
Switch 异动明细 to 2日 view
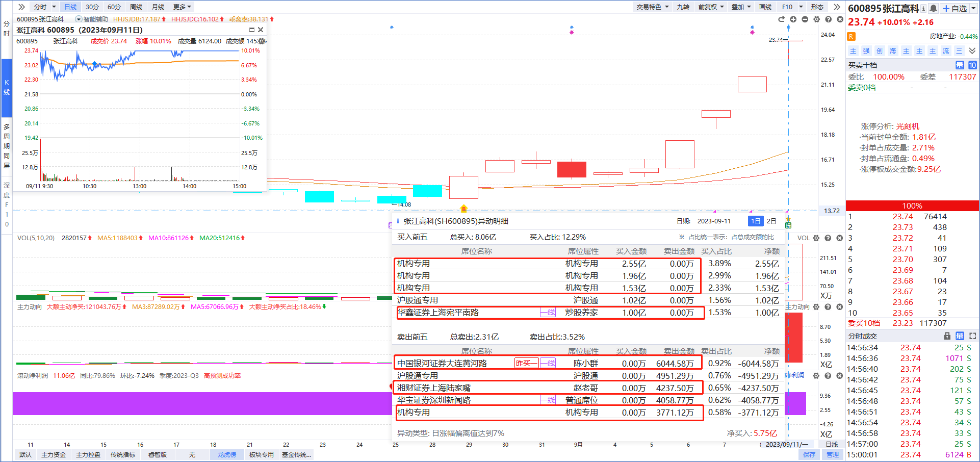pos(771,221)
